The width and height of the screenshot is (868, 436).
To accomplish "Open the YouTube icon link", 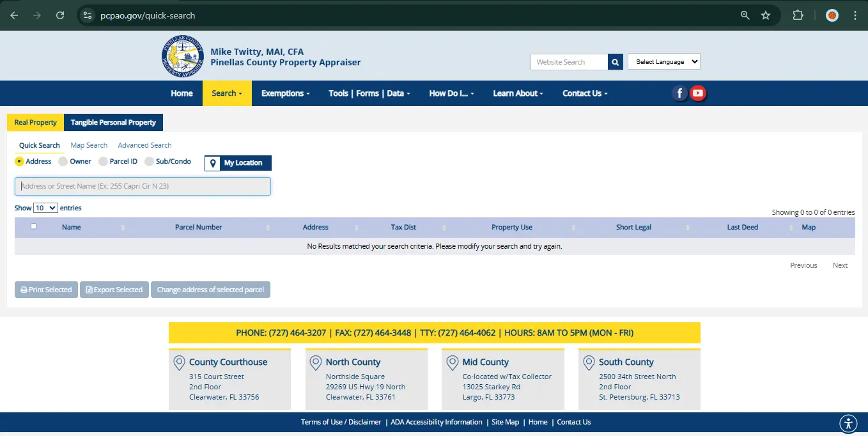I will click(698, 93).
